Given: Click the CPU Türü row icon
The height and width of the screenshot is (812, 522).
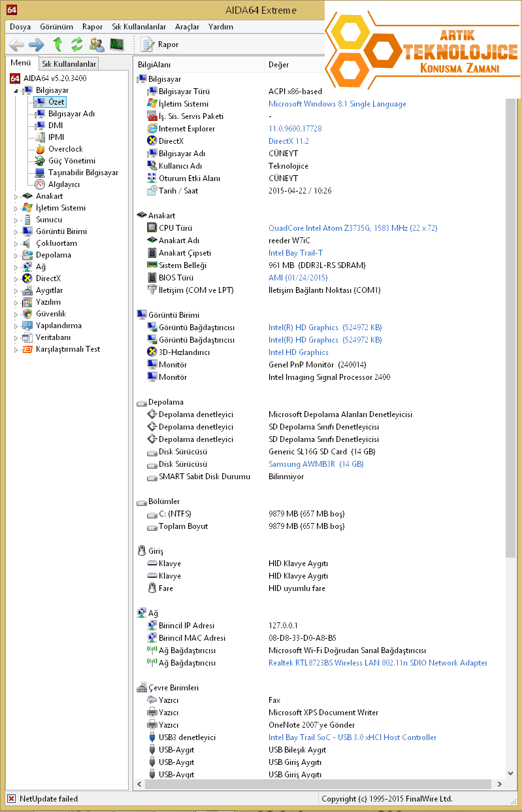Looking at the screenshot, I should click(x=152, y=228).
